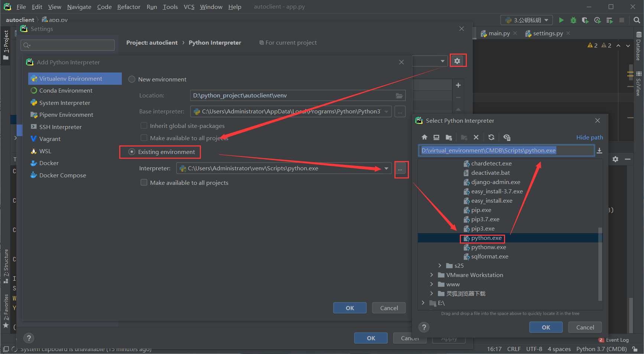Click the plus add package icon

pyautogui.click(x=458, y=85)
